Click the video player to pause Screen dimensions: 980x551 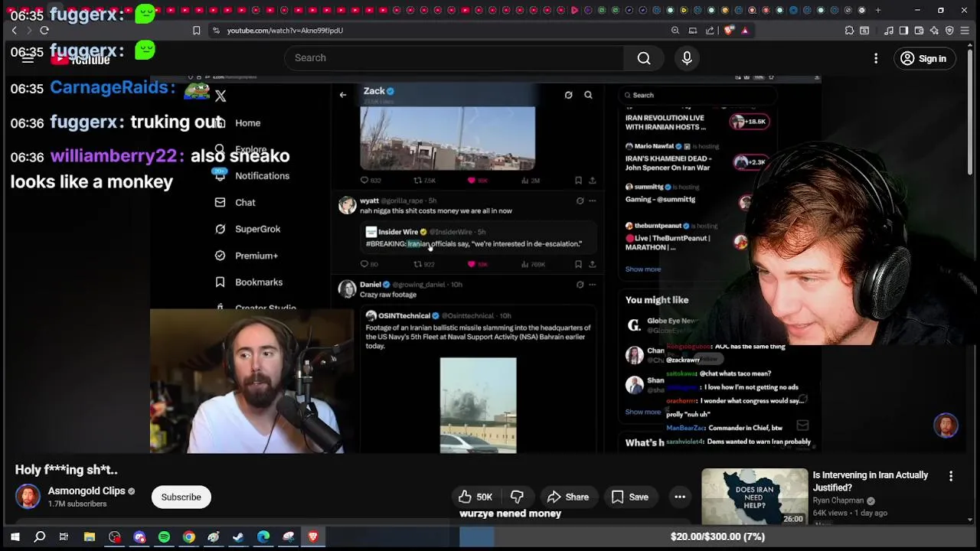coord(485,265)
